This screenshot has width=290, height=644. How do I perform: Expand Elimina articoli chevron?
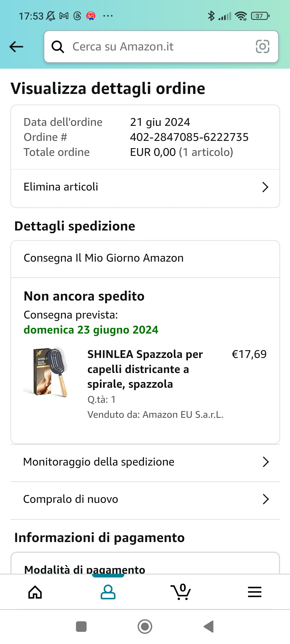coord(265,187)
